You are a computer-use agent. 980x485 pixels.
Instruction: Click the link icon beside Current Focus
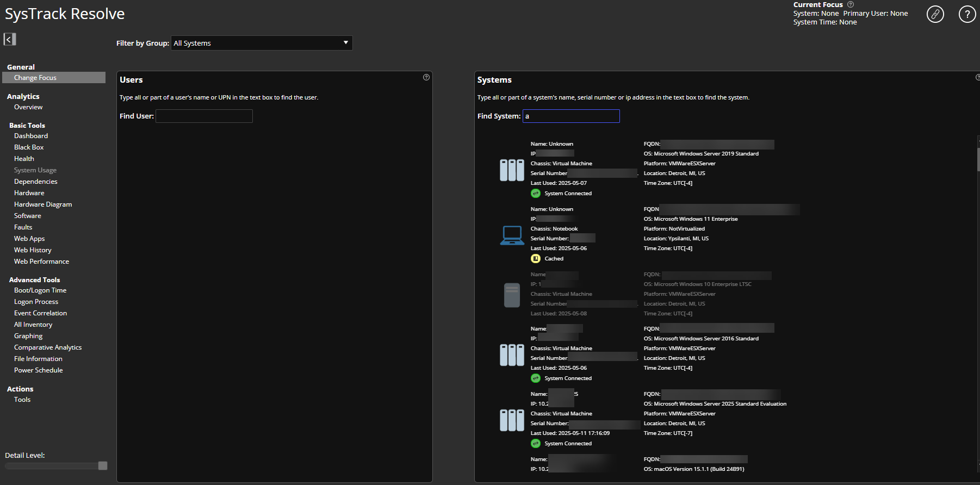[x=935, y=14]
